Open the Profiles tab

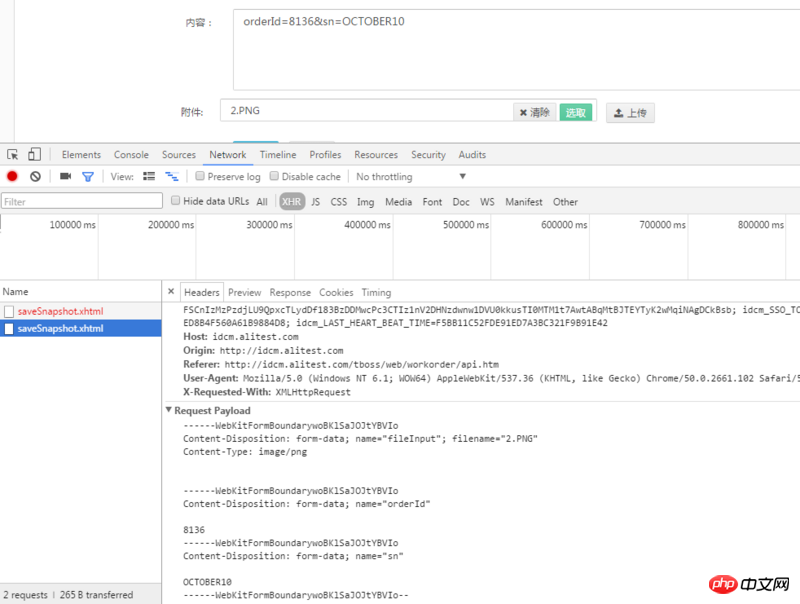(x=325, y=155)
